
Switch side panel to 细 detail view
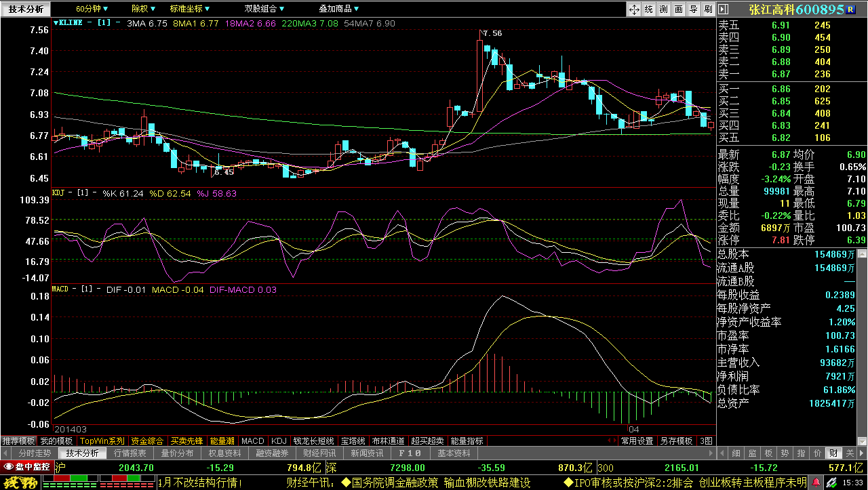pyautogui.click(x=736, y=453)
